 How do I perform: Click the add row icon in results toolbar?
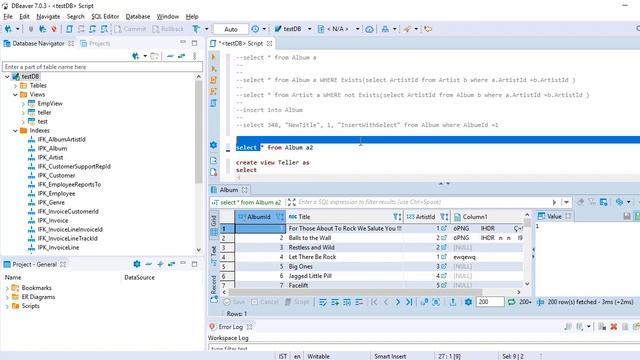click(x=335, y=302)
